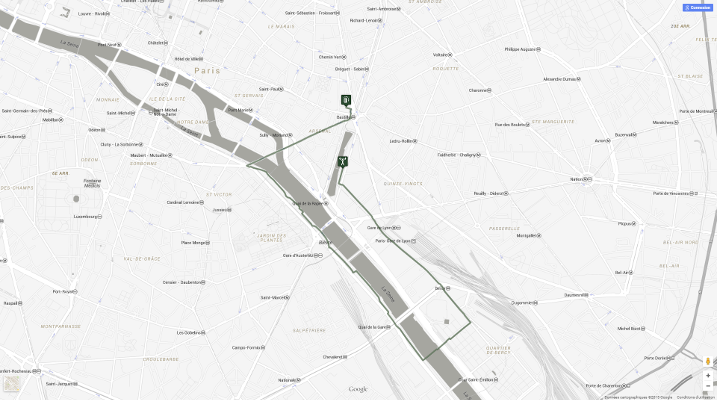Image resolution: width=717 pixels, height=400 pixels.
Task: Zoom out with the minus button
Action: (x=708, y=386)
